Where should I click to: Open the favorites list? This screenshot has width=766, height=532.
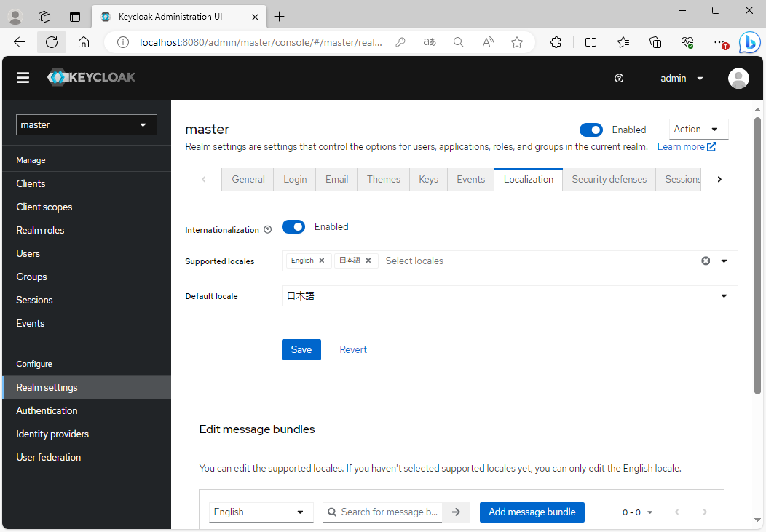point(623,42)
